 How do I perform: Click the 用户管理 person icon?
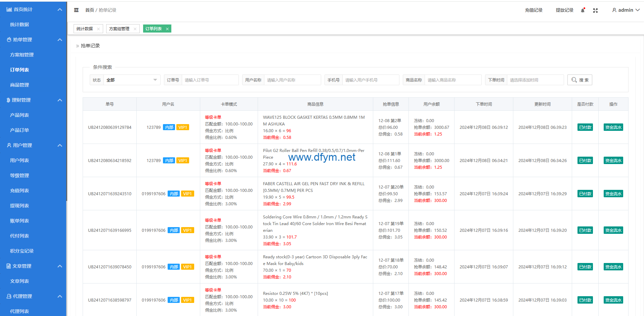(9, 145)
